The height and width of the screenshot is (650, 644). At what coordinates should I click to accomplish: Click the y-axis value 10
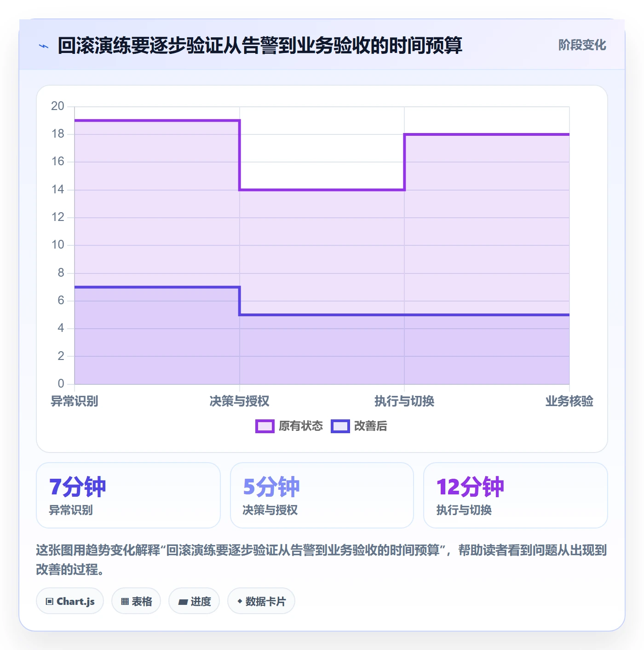pyautogui.click(x=57, y=245)
